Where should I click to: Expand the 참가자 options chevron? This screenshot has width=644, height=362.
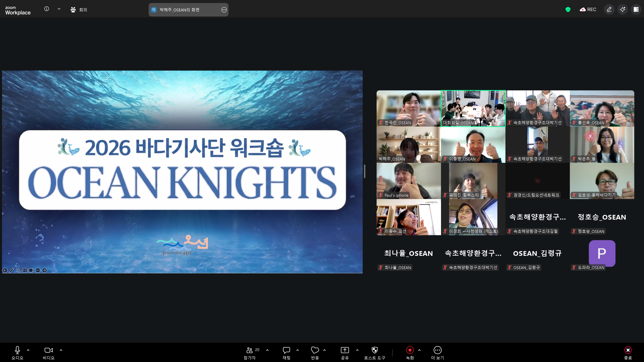[267, 350]
